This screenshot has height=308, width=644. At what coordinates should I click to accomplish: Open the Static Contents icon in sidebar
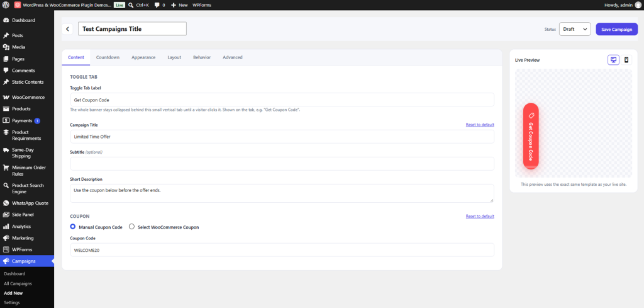6,82
